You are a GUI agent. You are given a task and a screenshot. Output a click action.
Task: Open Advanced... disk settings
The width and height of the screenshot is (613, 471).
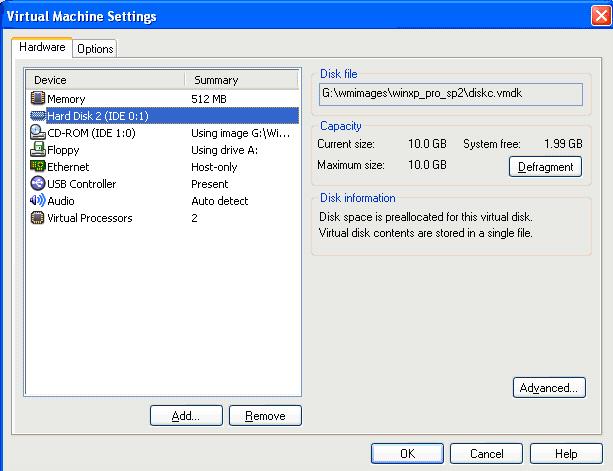(x=548, y=388)
